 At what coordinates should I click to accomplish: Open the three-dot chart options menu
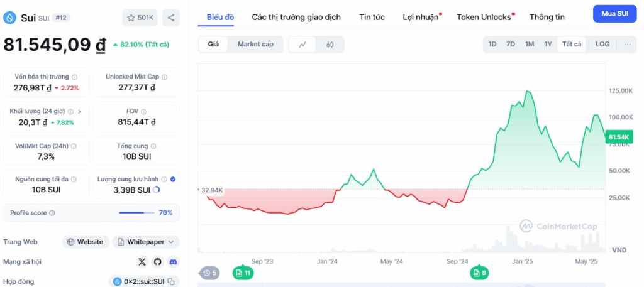point(627,45)
